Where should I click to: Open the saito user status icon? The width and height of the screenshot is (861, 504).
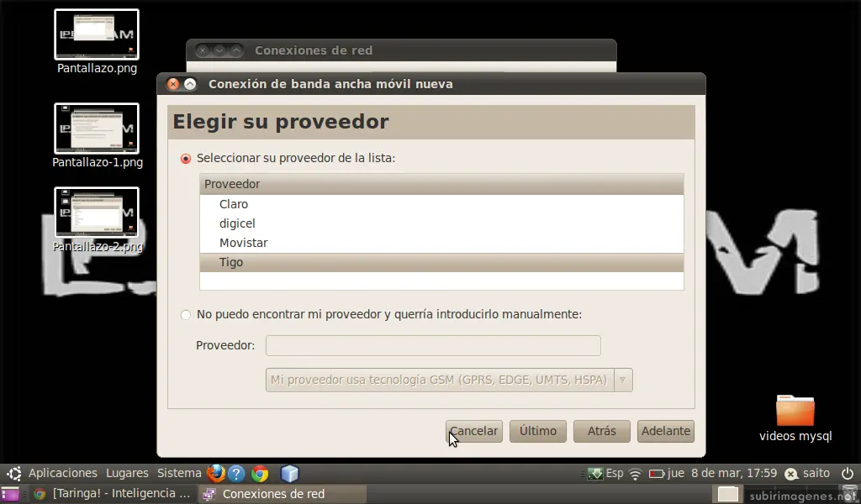coord(791,473)
